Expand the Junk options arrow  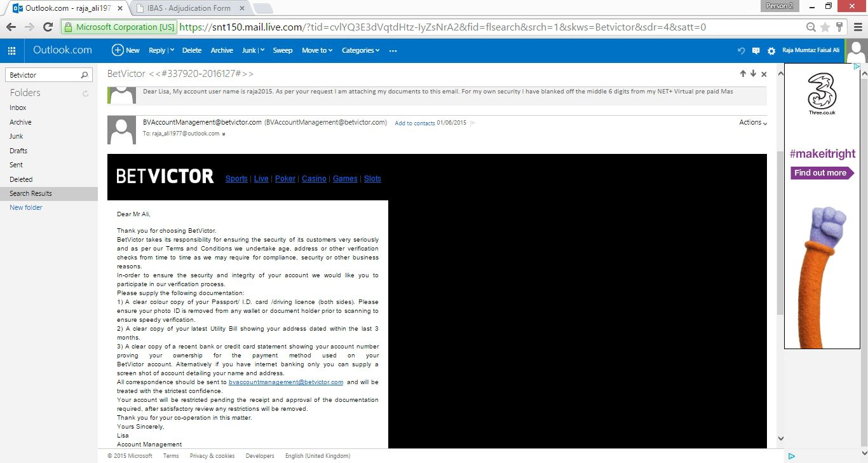pos(261,51)
